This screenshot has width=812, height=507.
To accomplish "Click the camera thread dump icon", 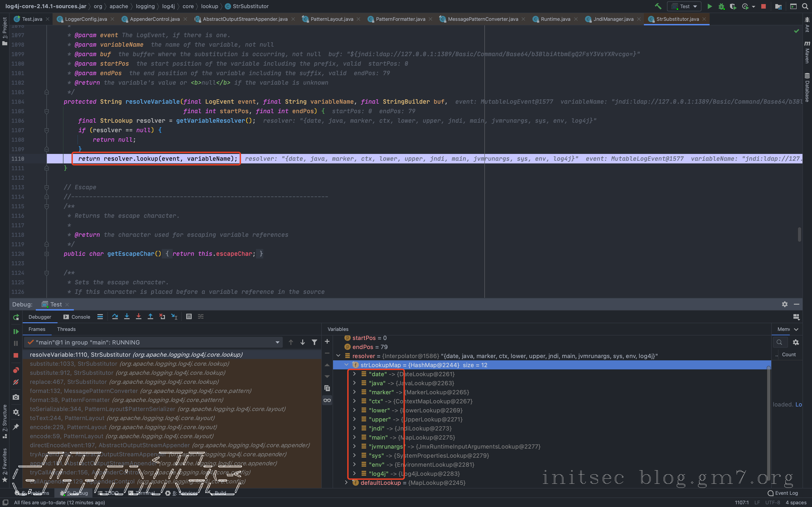I will tap(16, 397).
